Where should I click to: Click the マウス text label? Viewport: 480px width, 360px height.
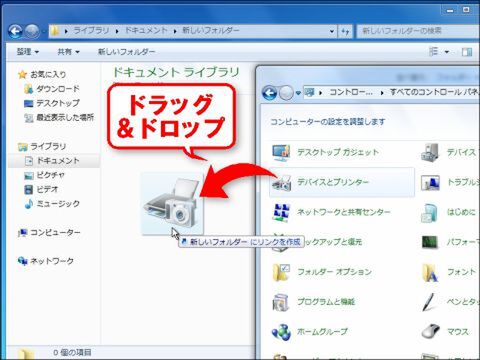(x=458, y=332)
